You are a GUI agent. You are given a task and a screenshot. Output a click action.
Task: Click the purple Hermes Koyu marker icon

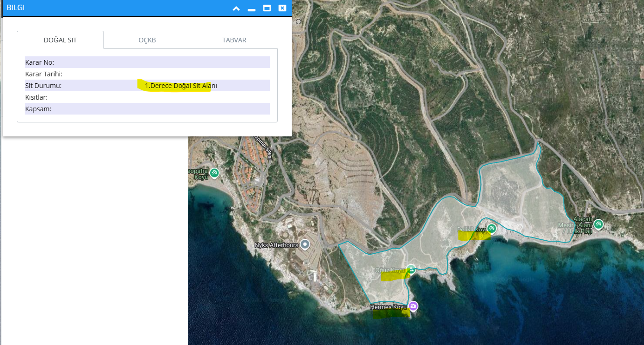413,306
